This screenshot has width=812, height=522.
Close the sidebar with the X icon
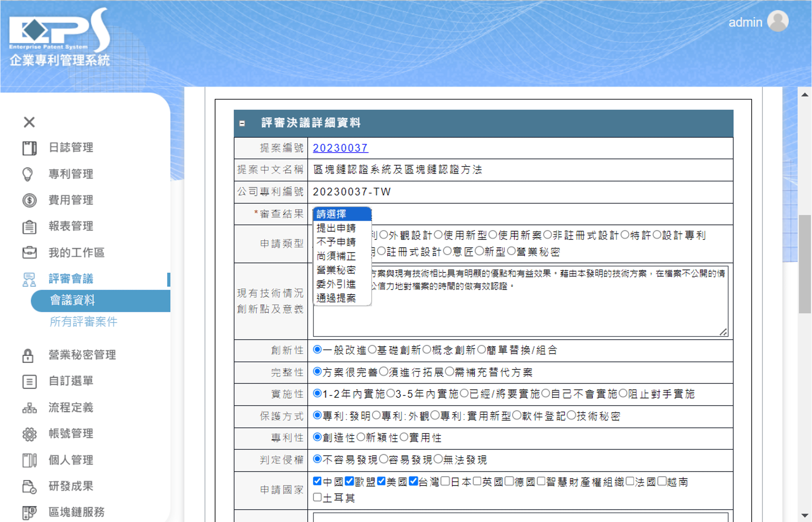[29, 122]
